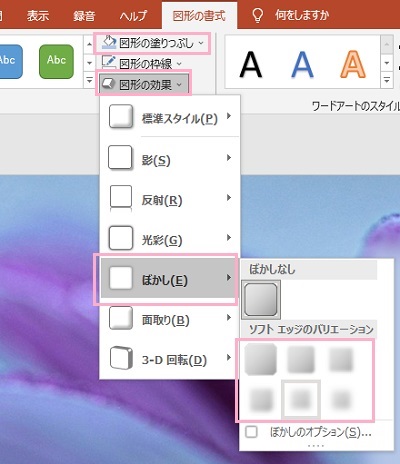The image size is (400, 464).
Task: Click the 3-D 回転 rotation cube icon
Action: click(121, 358)
